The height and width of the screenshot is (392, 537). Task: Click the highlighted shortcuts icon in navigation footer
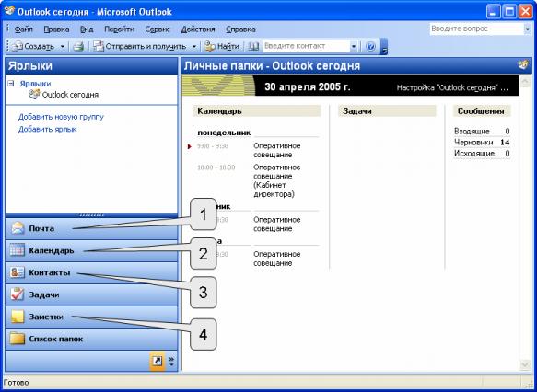[158, 362]
